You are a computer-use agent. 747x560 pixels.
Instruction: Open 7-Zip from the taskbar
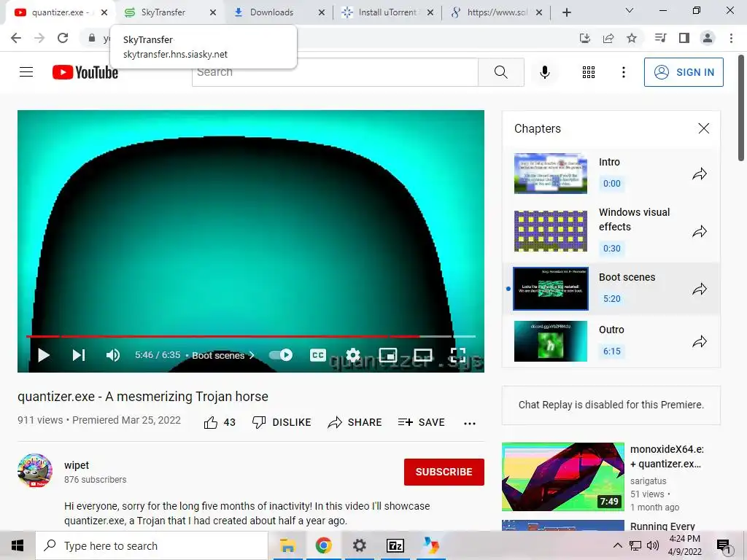click(x=395, y=545)
